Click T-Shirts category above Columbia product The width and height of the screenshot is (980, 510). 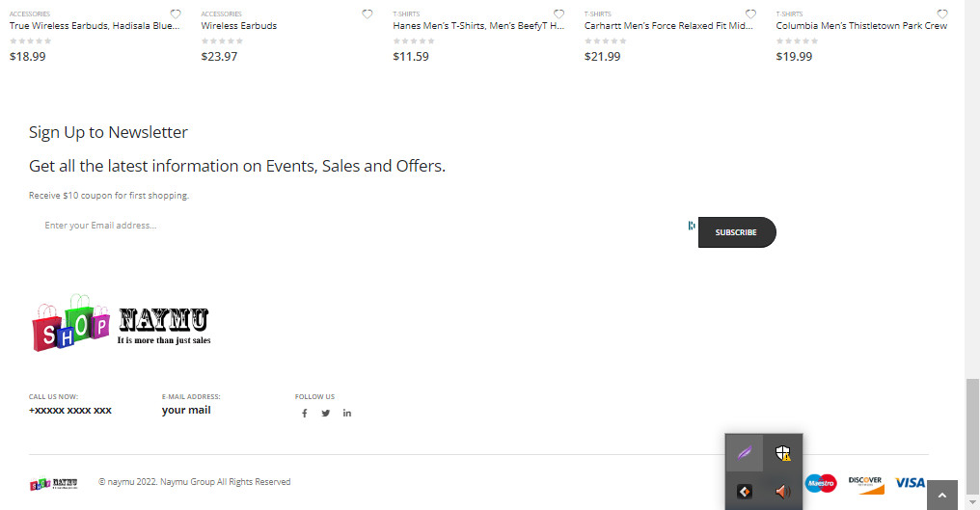point(789,13)
